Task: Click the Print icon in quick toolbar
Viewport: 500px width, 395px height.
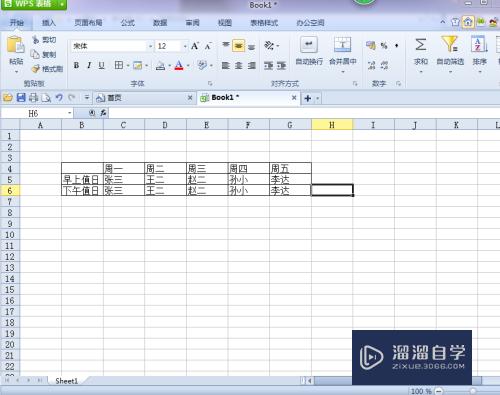Action: click(33, 98)
